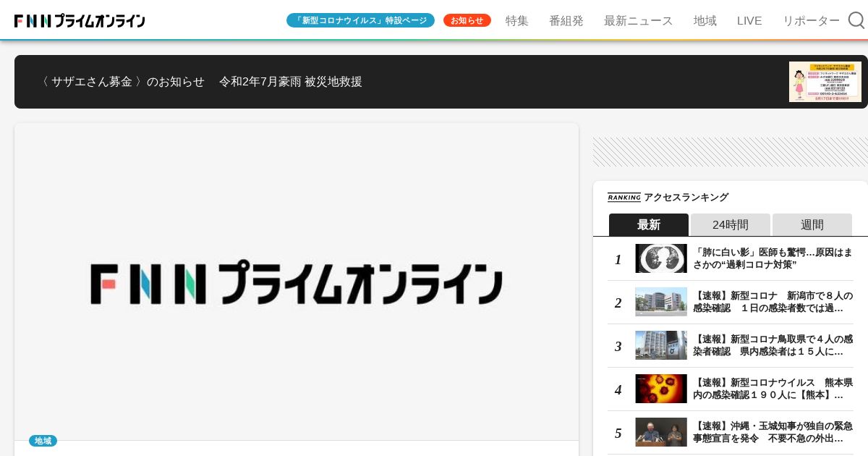The width and height of the screenshot is (868, 456).
Task: Open the building thumbnail for the 新潟市 story
Action: (x=661, y=302)
